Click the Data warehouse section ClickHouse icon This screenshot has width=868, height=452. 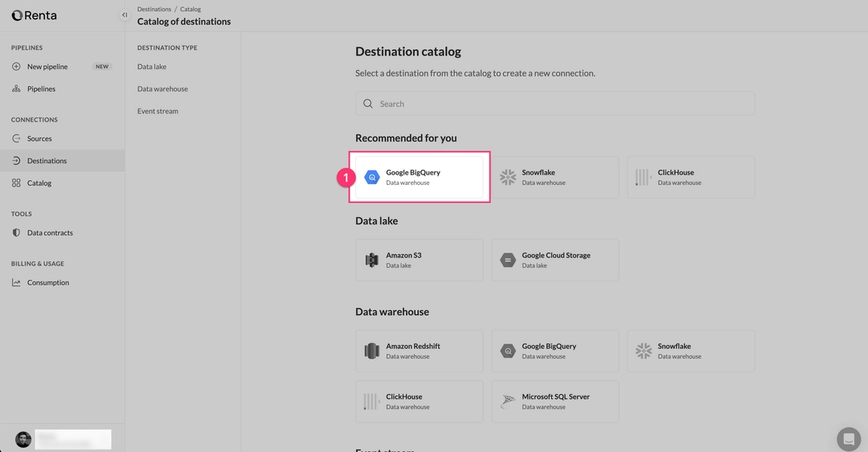click(372, 401)
